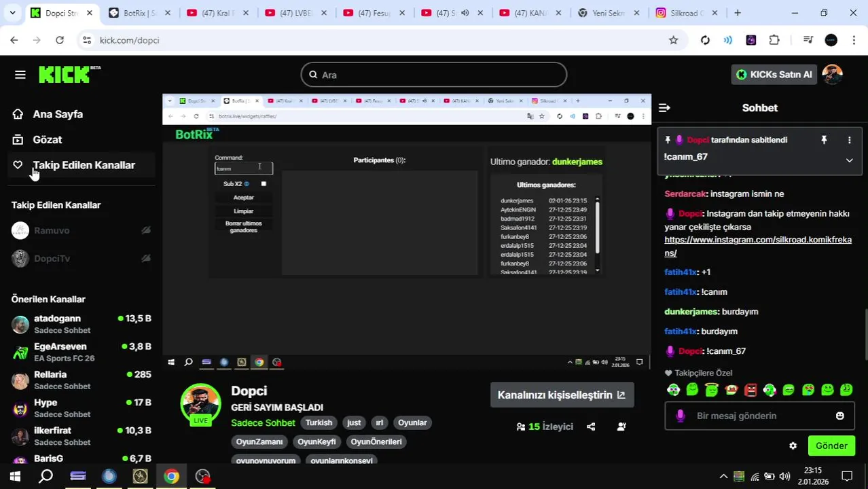This screenshot has height=489, width=868.
Task: Click the purple extension icon in the Chrome toolbar
Action: point(751,40)
